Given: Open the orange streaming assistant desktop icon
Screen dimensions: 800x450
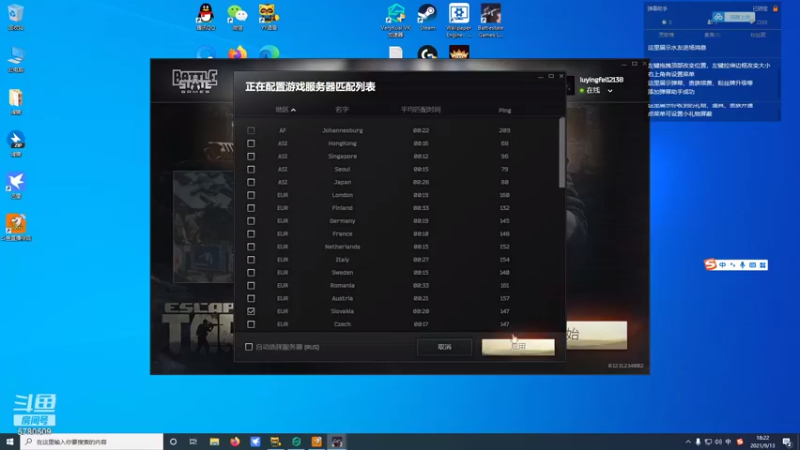Looking at the screenshot, I should (16, 228).
